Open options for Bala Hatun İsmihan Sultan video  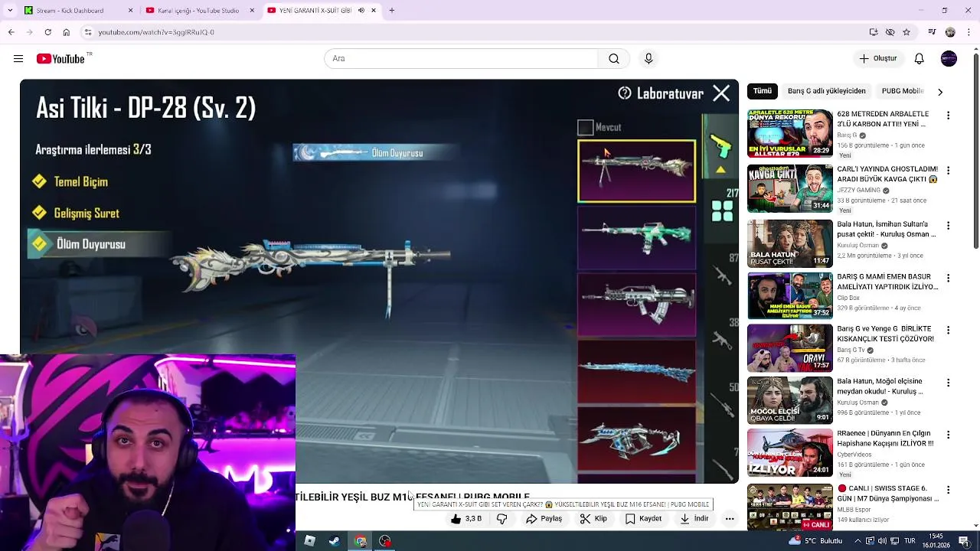[x=949, y=226]
